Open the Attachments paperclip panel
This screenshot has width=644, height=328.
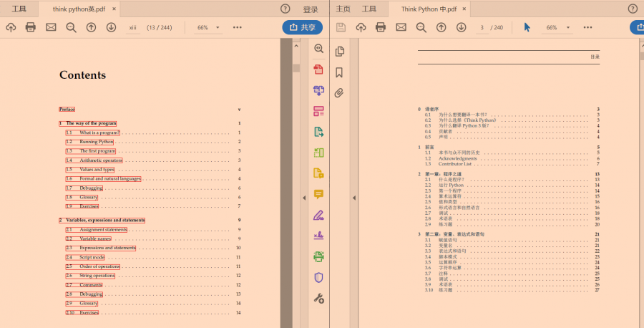339,93
